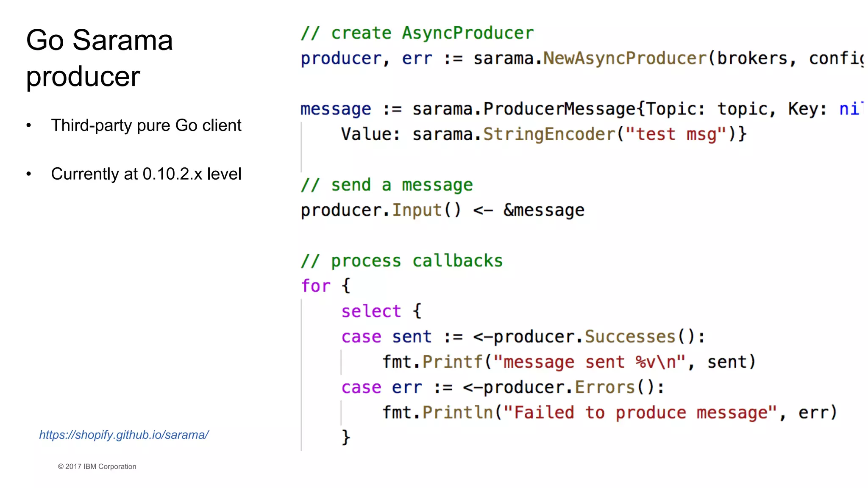Open the shopify.github.io/sarama link
The height and width of the screenshot is (488, 868).
pyautogui.click(x=124, y=435)
